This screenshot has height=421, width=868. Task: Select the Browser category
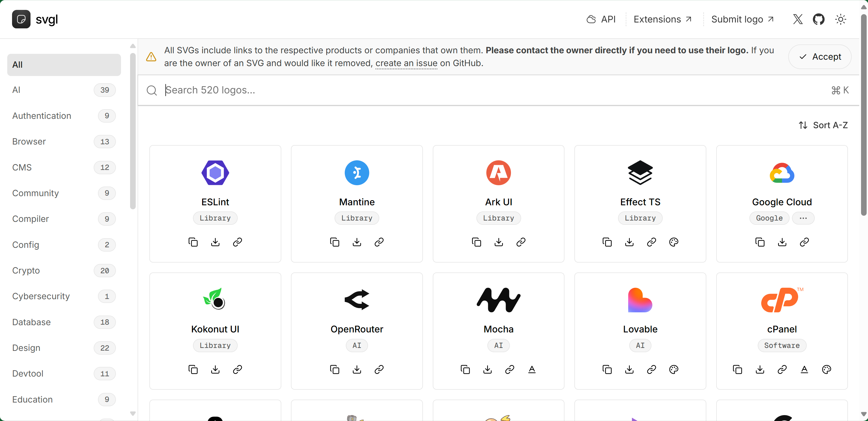tap(64, 142)
